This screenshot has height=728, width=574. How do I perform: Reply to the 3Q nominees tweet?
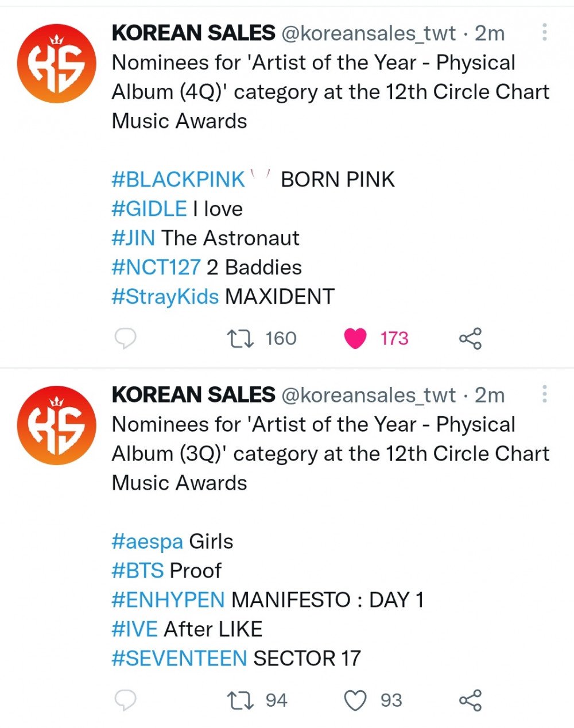point(126,700)
